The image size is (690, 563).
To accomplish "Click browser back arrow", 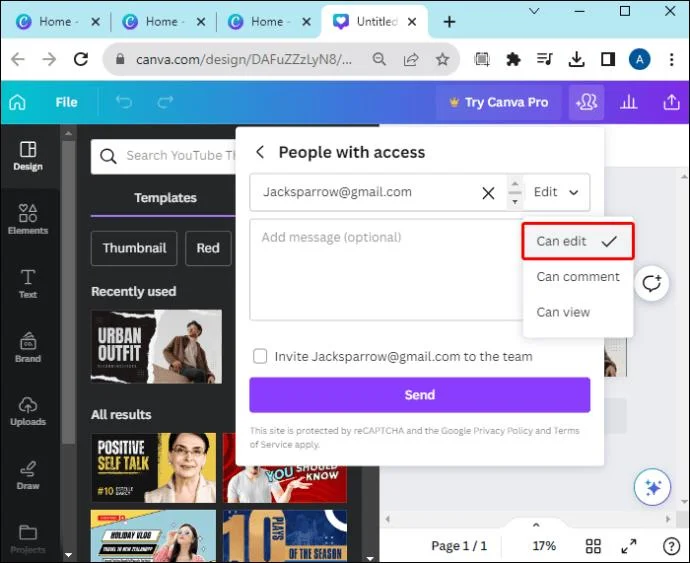I will (18, 59).
